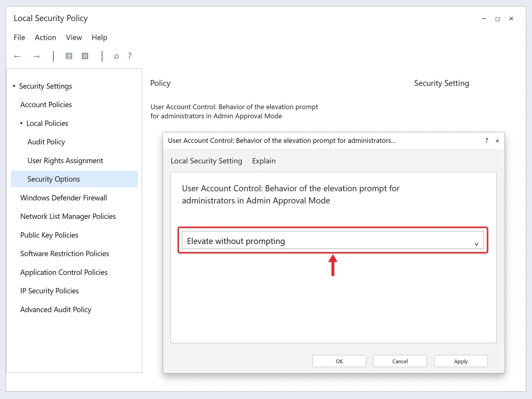This screenshot has height=399, width=532.
Task: Select Account Policies in the tree
Action: (46, 105)
